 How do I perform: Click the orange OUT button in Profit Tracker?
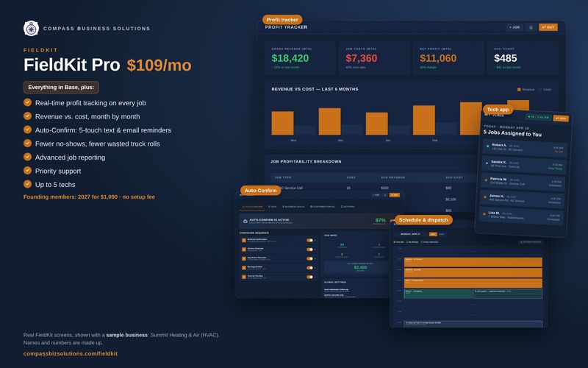pyautogui.click(x=548, y=27)
